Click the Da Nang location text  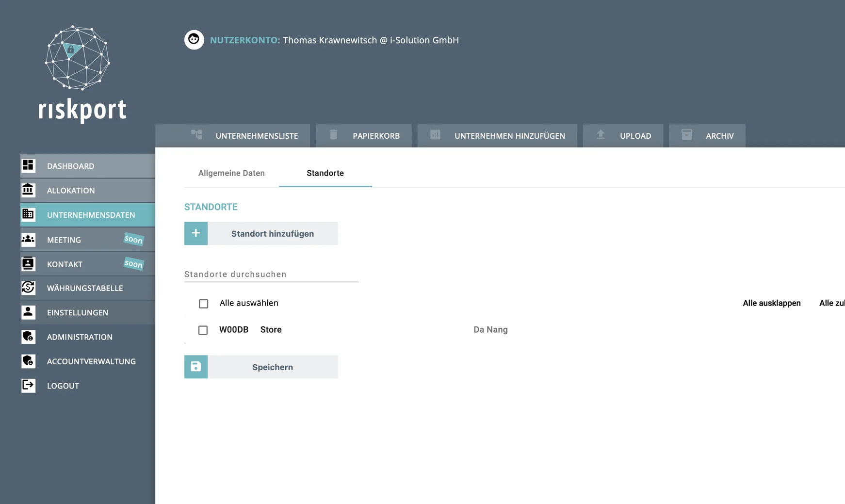pyautogui.click(x=490, y=329)
